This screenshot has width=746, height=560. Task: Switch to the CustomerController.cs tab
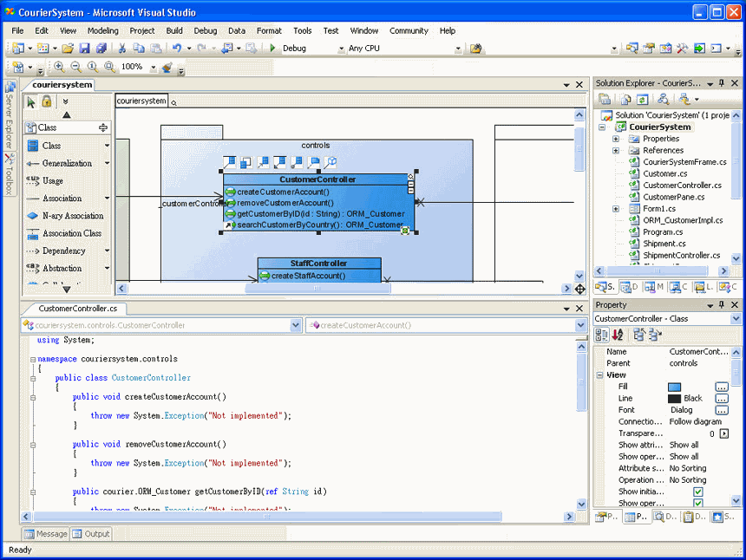[78, 308]
